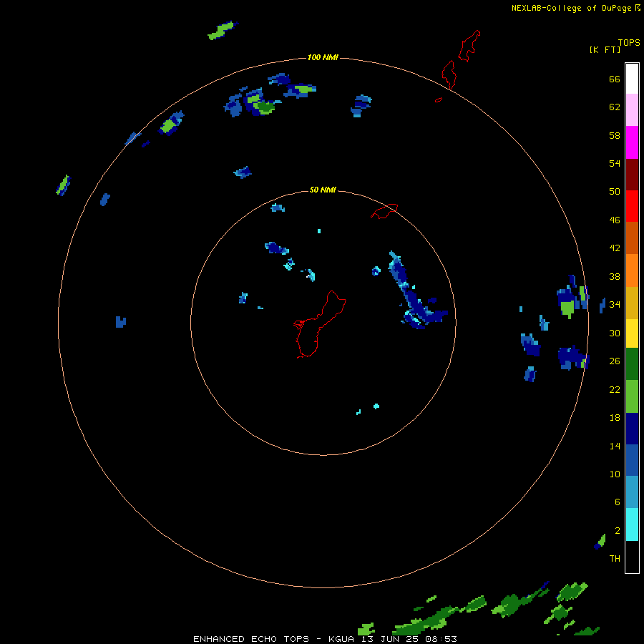Click the 08:53 time stamp

coord(441,639)
